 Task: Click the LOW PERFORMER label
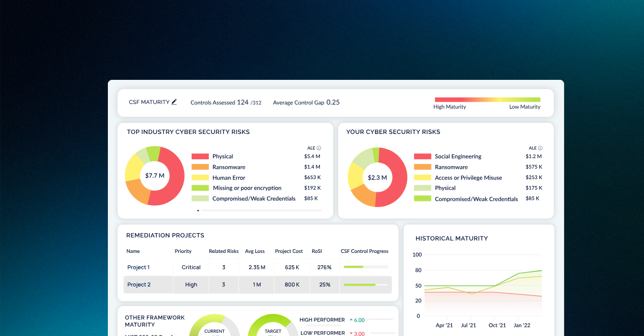[322, 333]
